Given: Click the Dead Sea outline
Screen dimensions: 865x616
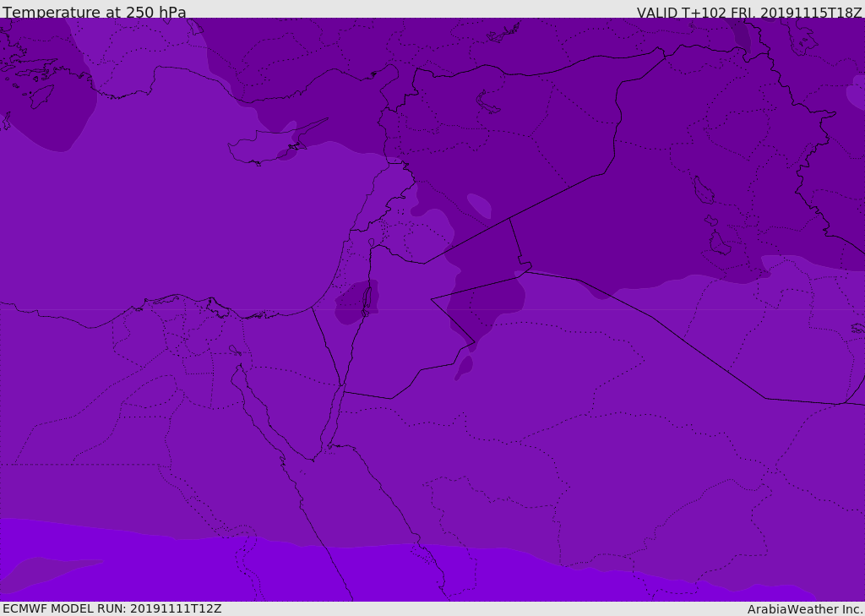Looking at the screenshot, I should [367, 299].
